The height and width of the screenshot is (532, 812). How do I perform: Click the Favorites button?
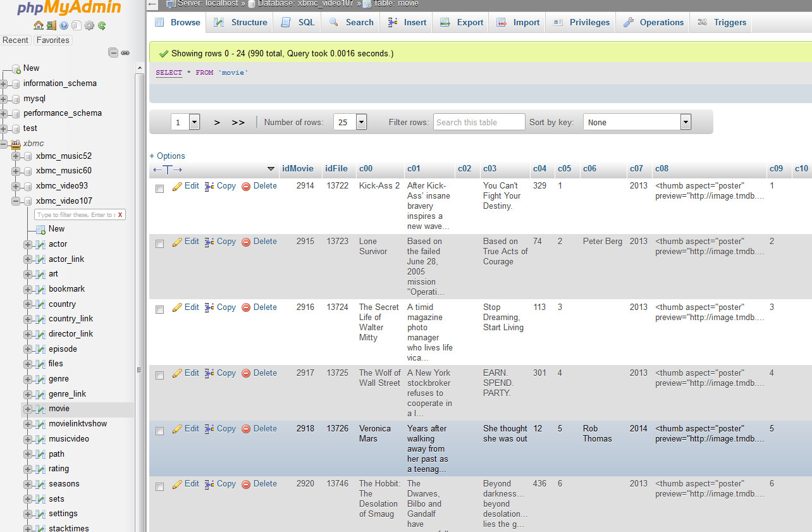[x=52, y=40]
